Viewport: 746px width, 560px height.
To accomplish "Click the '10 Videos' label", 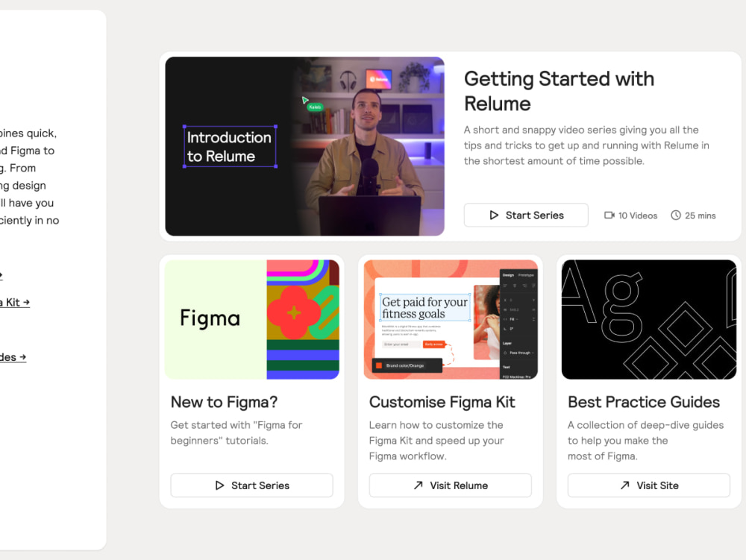I will [638, 215].
